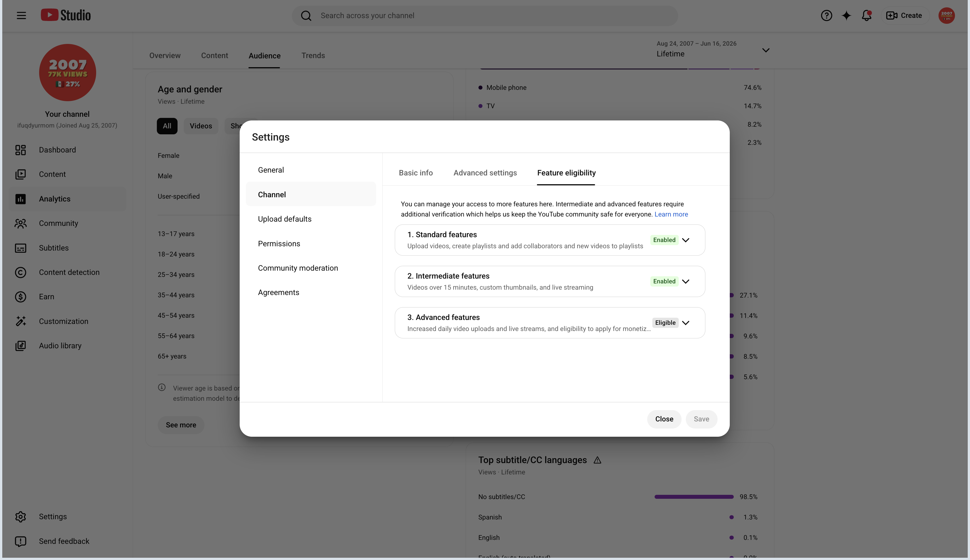Click the Save button
The width and height of the screenshot is (970, 560).
click(x=701, y=419)
